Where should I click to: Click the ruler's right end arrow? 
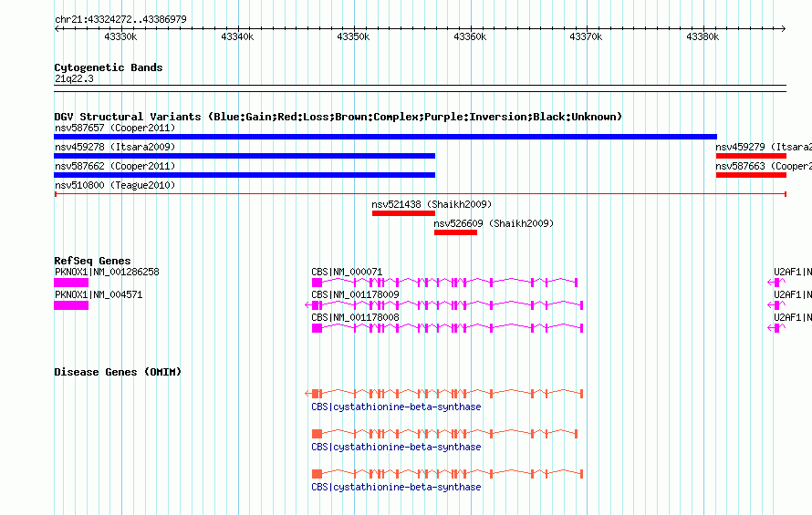click(x=784, y=28)
